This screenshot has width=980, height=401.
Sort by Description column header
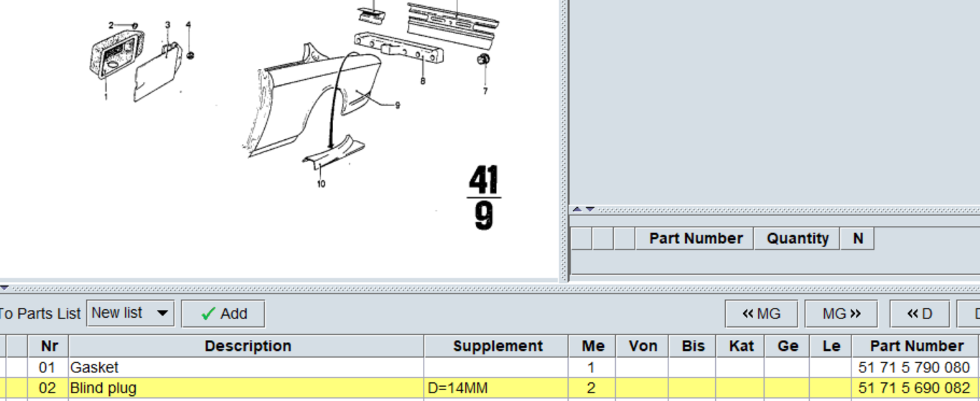tap(247, 346)
